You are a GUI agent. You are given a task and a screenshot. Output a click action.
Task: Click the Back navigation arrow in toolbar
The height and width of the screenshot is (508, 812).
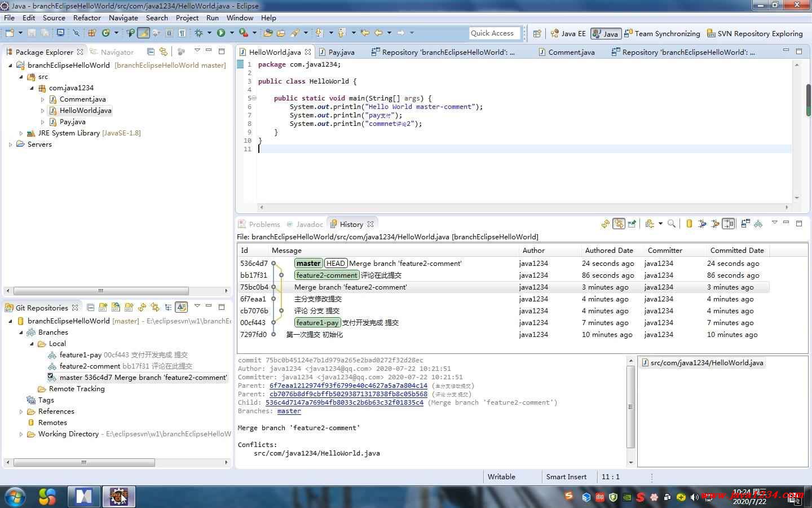pyautogui.click(x=378, y=33)
